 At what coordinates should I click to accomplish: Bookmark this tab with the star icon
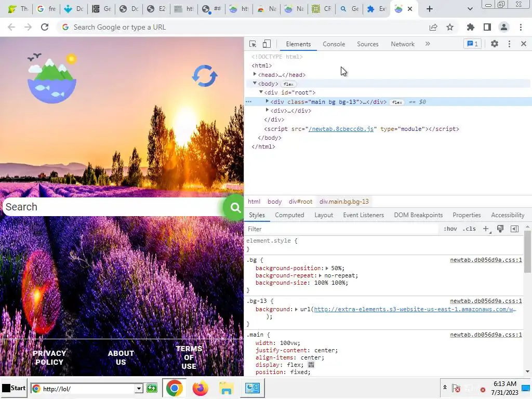point(450,27)
